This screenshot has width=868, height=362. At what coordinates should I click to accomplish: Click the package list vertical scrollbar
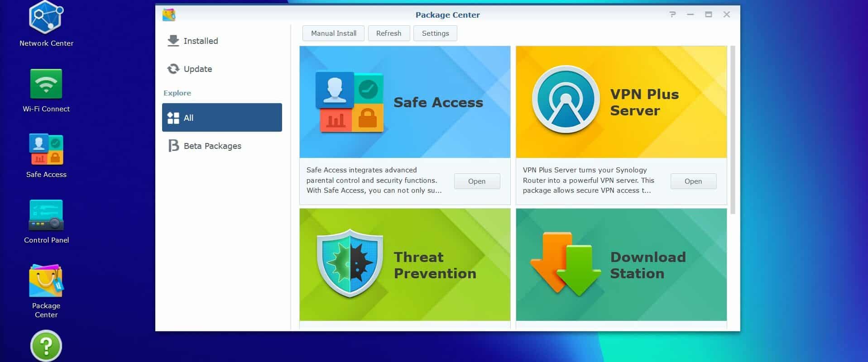[x=733, y=130]
